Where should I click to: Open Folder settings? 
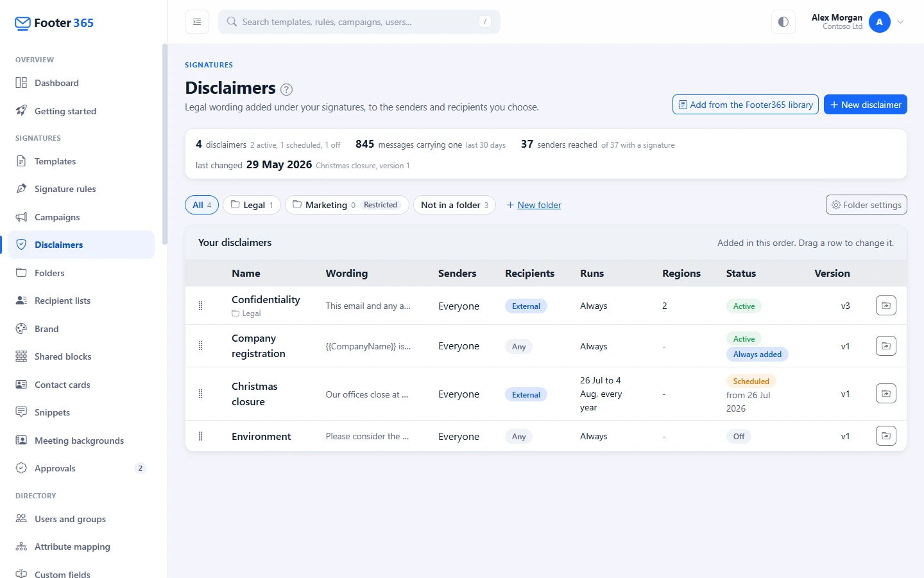[x=866, y=205]
